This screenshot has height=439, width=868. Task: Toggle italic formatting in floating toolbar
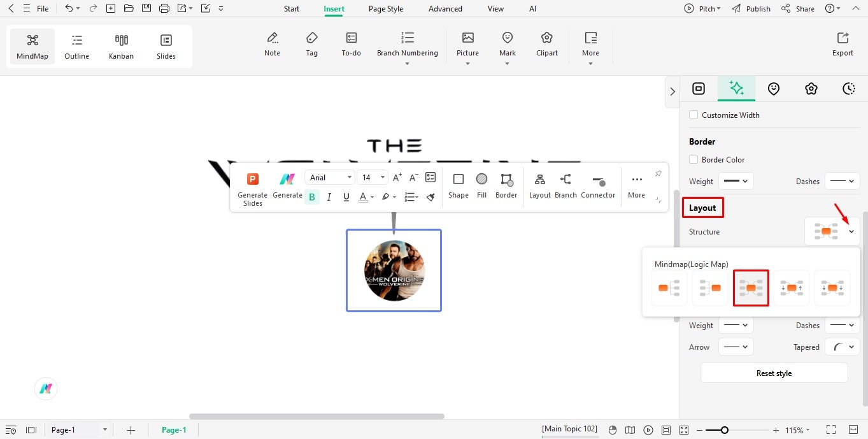(329, 197)
